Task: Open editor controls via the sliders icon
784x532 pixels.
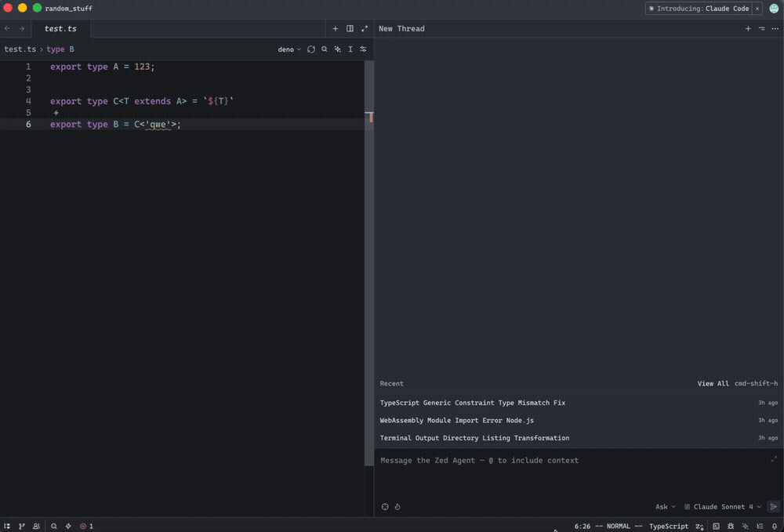Action: tap(363, 49)
